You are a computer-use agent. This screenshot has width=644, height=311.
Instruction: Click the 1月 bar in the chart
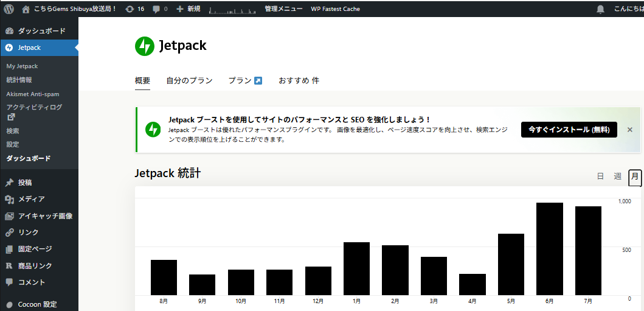click(x=356, y=268)
